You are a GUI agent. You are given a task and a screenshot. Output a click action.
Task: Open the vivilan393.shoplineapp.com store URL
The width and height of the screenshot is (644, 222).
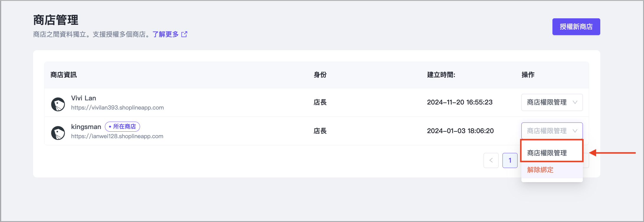click(x=117, y=108)
